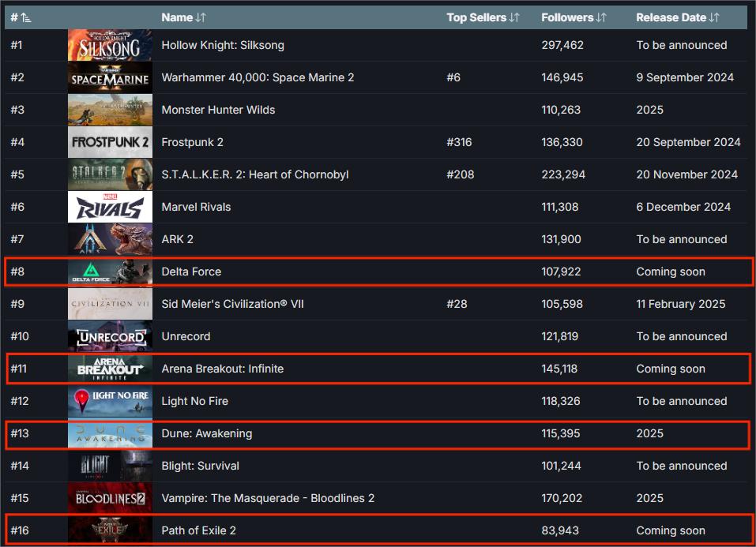Open the ARK 2 name link
Screen dimensions: 756x547
coord(178,239)
